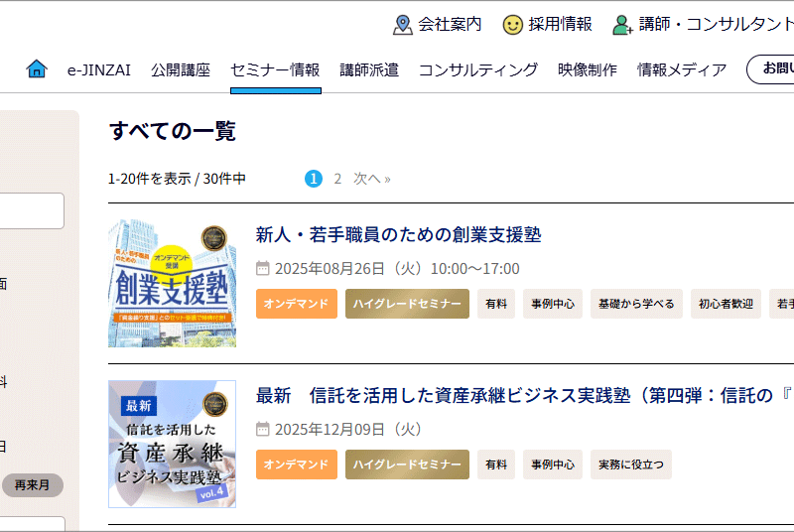Click the 実務に役立つ tag

click(x=631, y=465)
